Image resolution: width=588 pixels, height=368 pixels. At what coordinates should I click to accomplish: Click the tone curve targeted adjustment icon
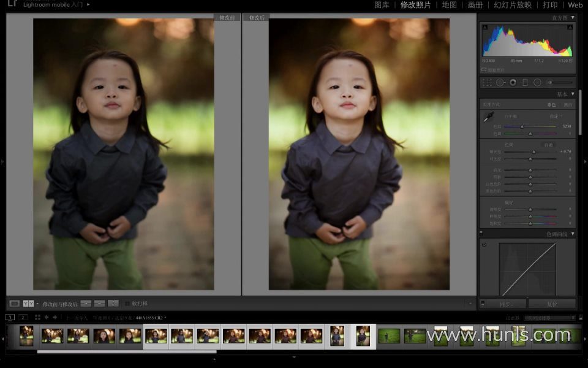point(484,245)
